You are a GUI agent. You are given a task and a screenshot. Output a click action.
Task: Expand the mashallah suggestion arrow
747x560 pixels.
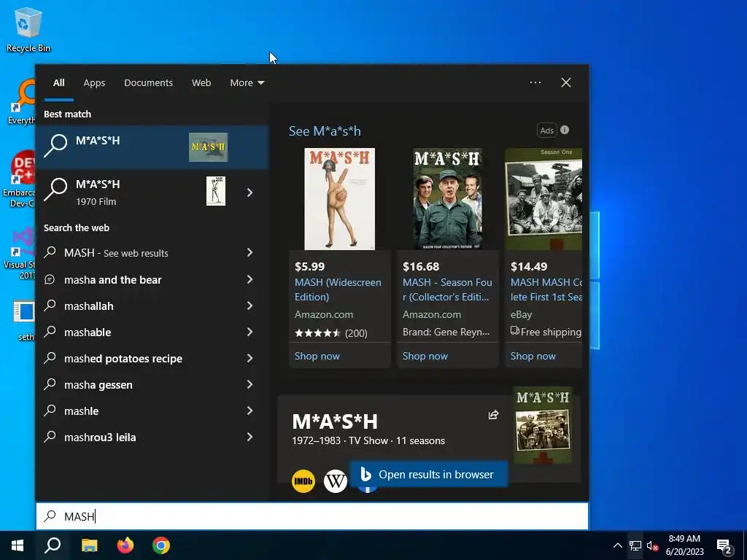click(249, 306)
